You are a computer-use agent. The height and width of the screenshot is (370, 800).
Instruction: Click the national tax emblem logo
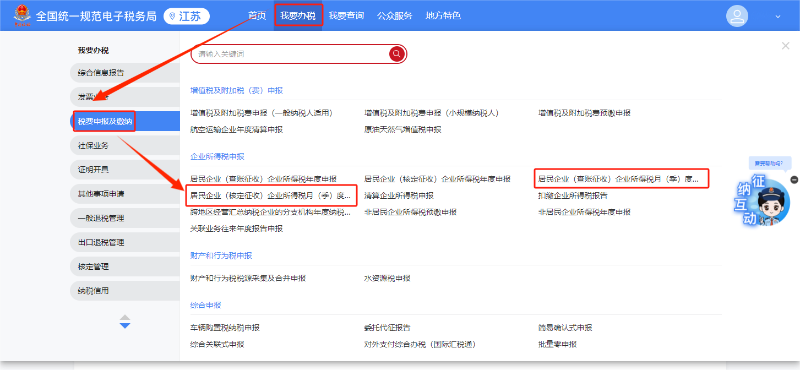click(22, 15)
